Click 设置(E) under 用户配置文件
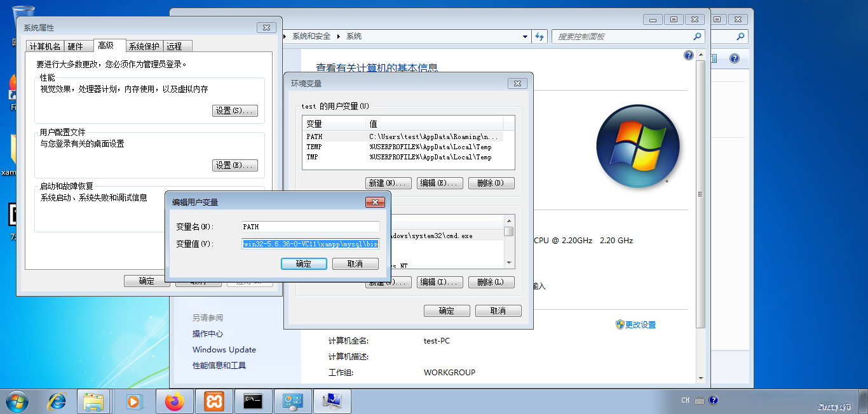This screenshot has width=868, height=414. [235, 165]
